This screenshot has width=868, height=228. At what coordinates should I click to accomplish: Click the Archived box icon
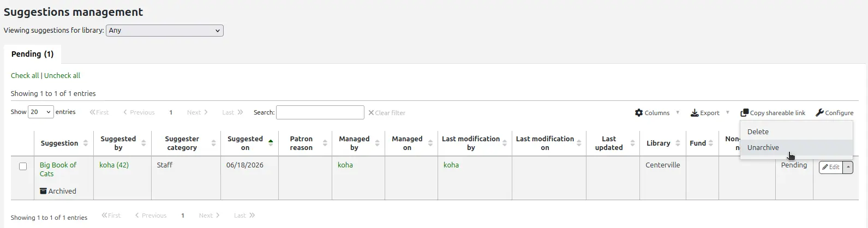[43, 191]
